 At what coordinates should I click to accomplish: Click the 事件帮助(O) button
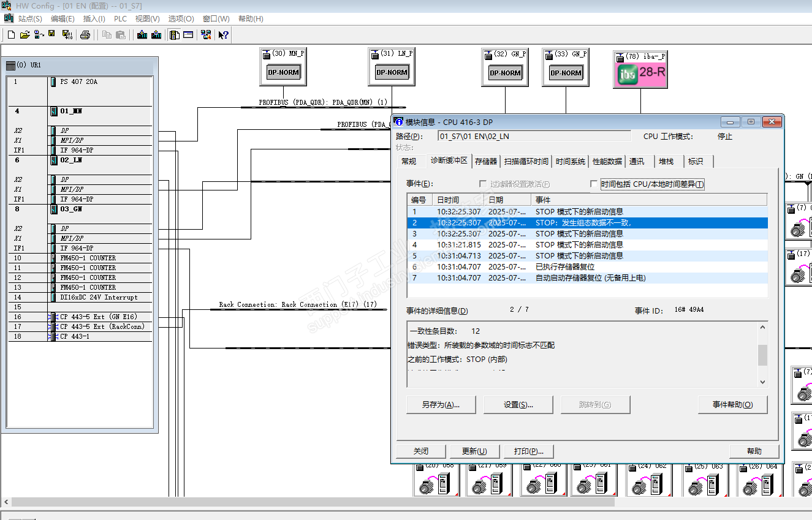point(732,405)
